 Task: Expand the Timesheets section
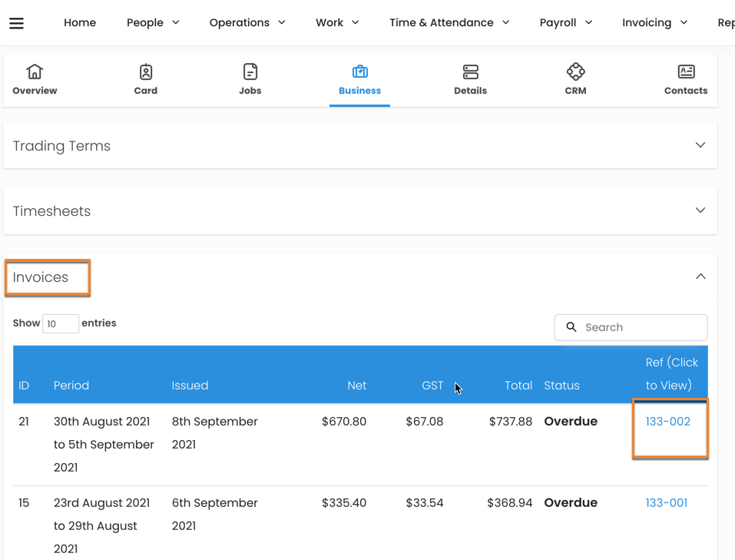pyautogui.click(x=700, y=210)
